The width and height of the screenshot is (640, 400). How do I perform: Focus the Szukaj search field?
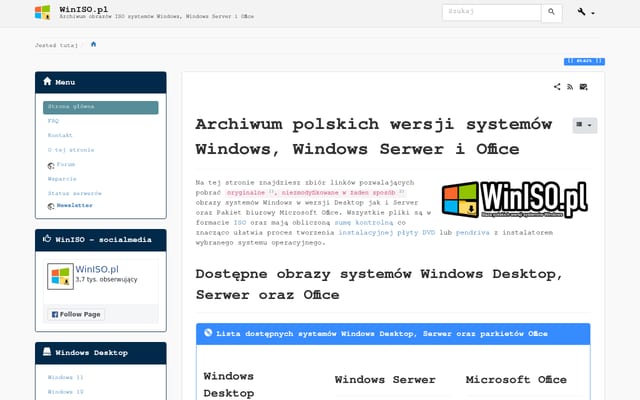tap(491, 12)
